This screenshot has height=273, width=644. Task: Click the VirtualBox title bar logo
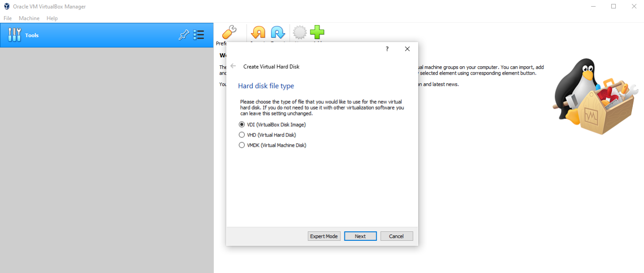tap(7, 6)
